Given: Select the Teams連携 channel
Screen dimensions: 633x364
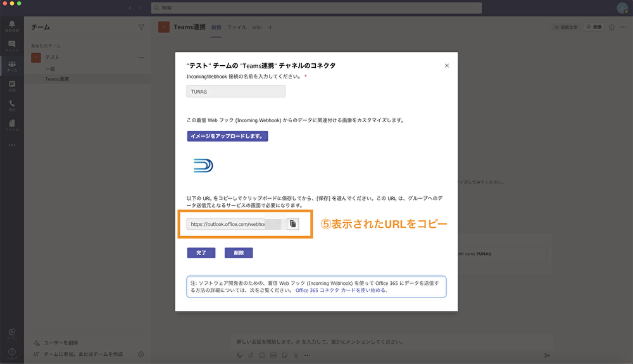Looking at the screenshot, I should click(87, 79).
